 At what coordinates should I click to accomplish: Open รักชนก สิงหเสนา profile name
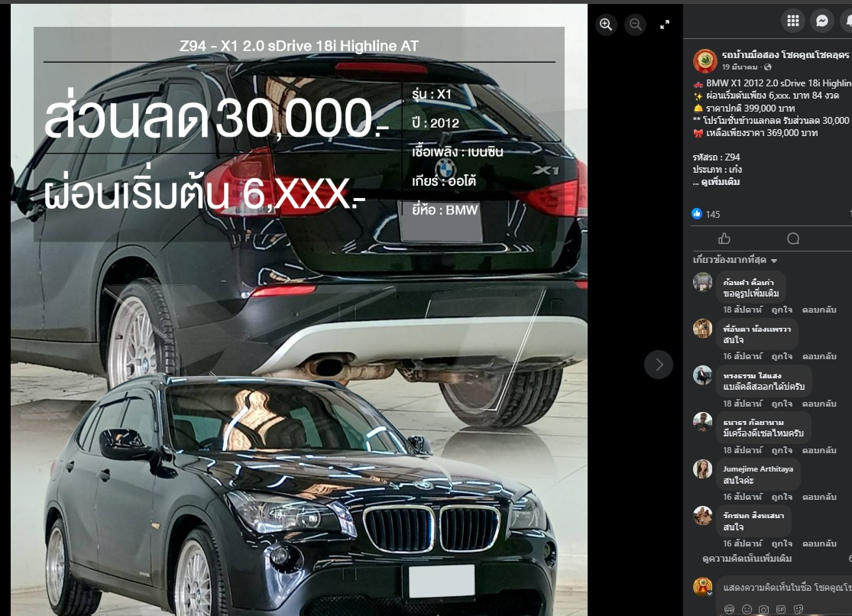pyautogui.click(x=753, y=515)
